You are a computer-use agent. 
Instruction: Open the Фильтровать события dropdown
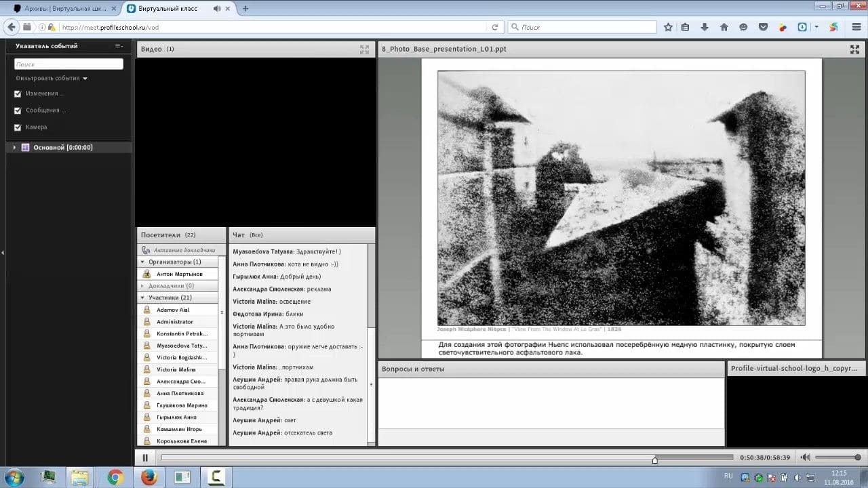(x=52, y=79)
